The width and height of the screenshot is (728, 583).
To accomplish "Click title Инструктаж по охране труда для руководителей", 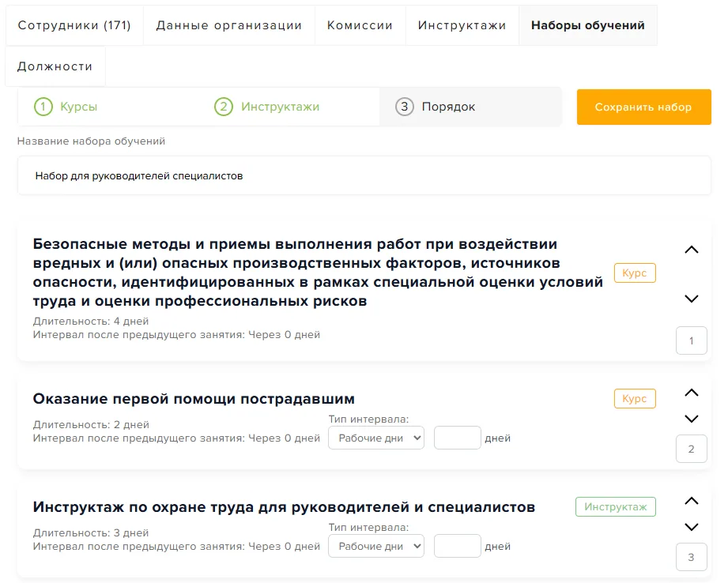I will point(284,507).
